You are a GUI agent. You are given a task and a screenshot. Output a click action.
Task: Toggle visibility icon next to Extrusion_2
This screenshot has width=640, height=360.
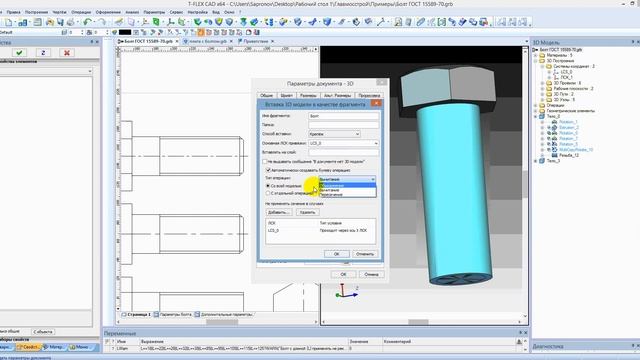549,127
